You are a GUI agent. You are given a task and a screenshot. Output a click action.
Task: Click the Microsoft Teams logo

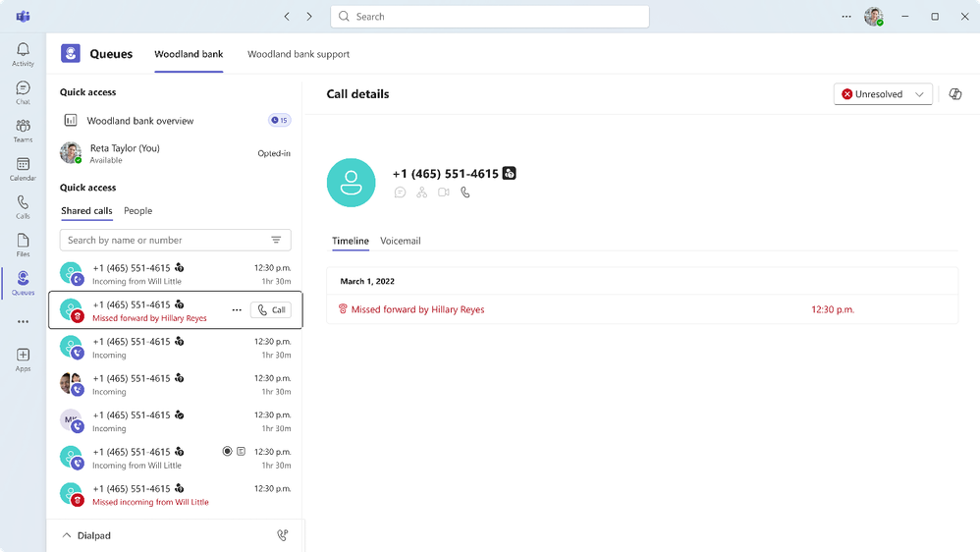point(24,17)
